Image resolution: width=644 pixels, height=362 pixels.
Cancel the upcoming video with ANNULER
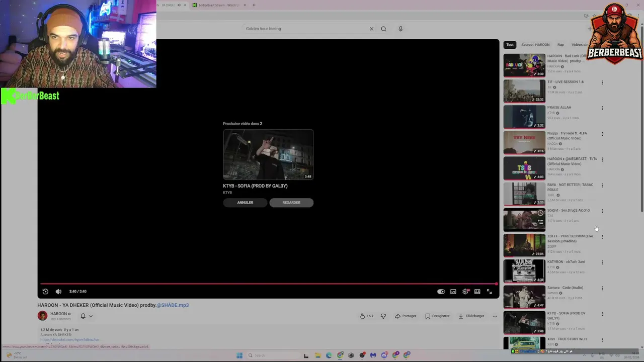pos(245,203)
